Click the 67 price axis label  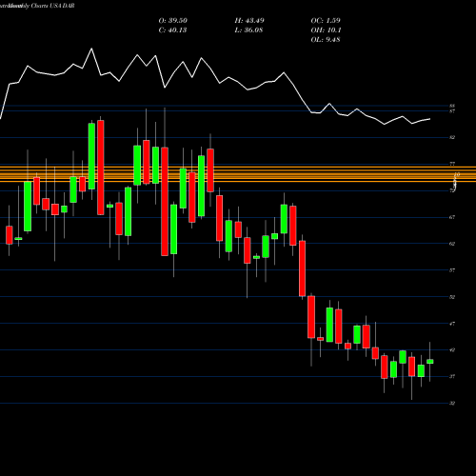click(452, 217)
